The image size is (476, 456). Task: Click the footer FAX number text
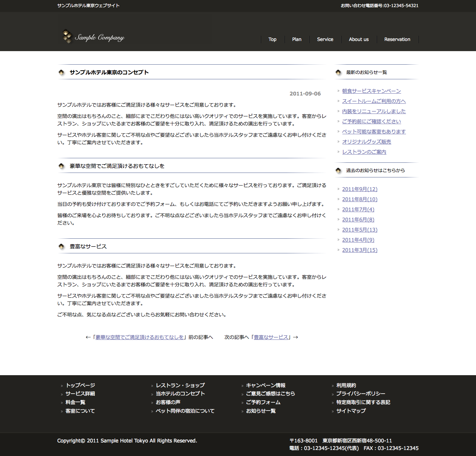point(391,448)
